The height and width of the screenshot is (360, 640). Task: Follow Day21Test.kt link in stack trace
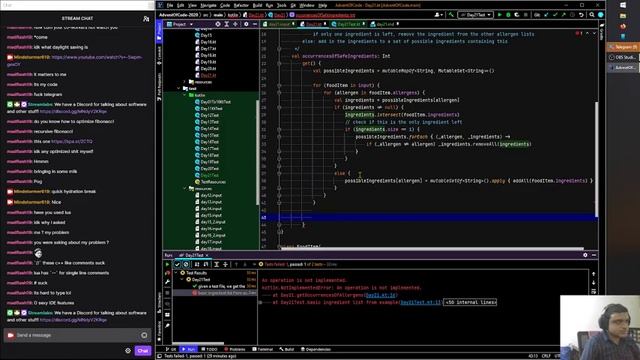click(x=420, y=302)
